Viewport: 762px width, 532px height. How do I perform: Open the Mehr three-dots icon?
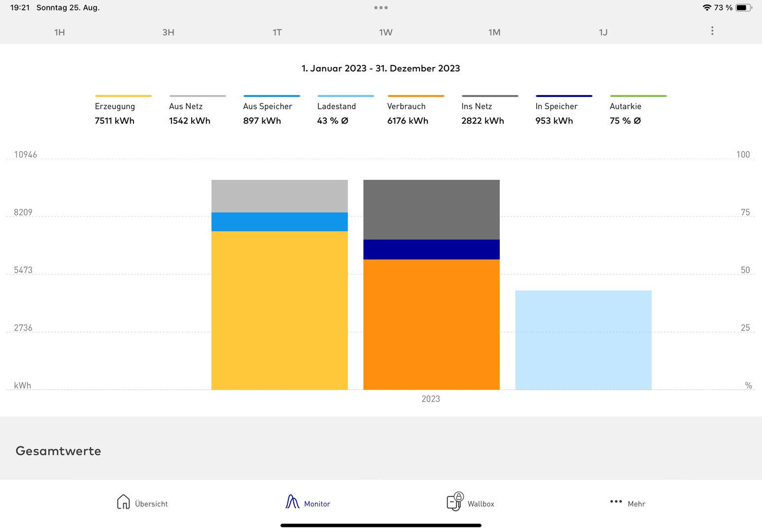click(x=616, y=501)
